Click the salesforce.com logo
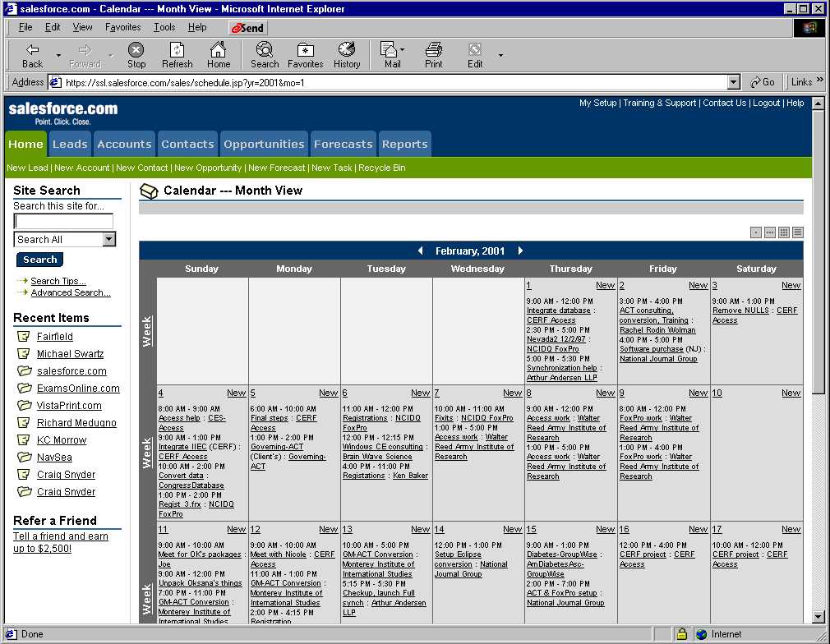The height and width of the screenshot is (644, 830). coord(63,113)
